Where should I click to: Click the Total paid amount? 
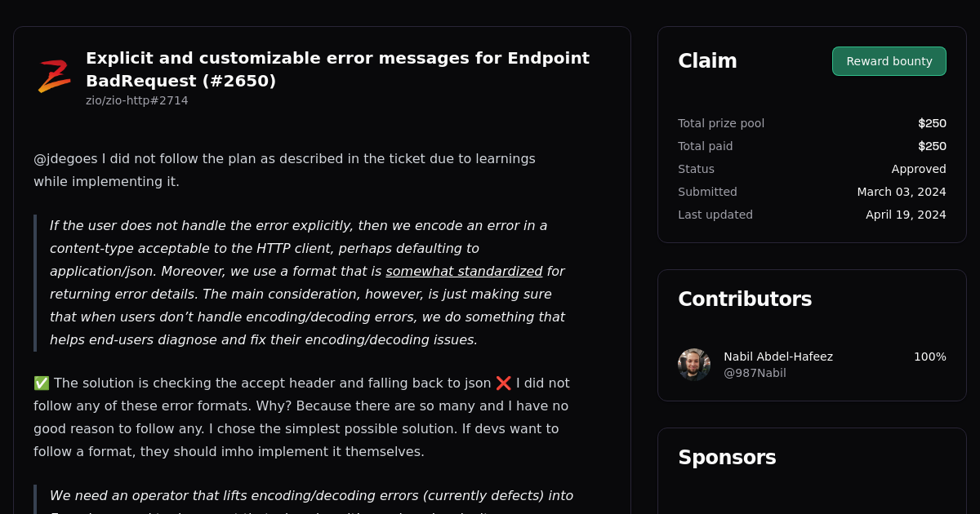tap(933, 146)
